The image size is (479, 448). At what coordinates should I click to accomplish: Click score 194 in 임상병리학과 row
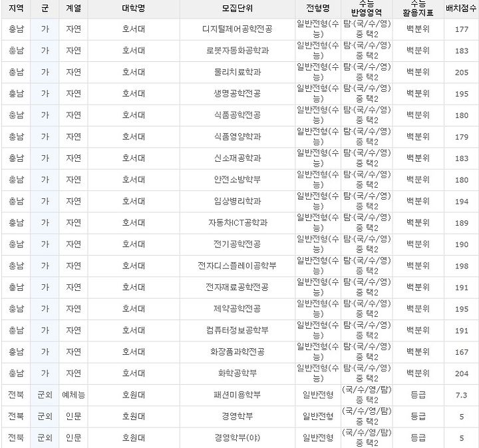[461, 202]
